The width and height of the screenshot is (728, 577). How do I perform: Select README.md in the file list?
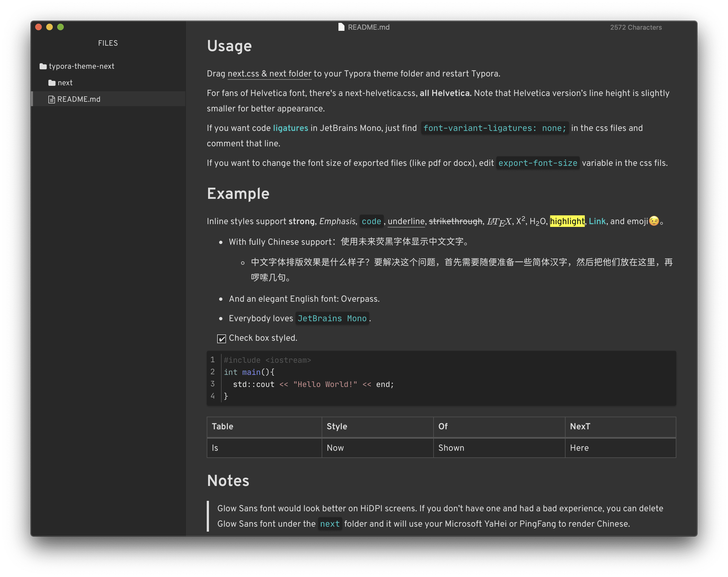click(79, 99)
